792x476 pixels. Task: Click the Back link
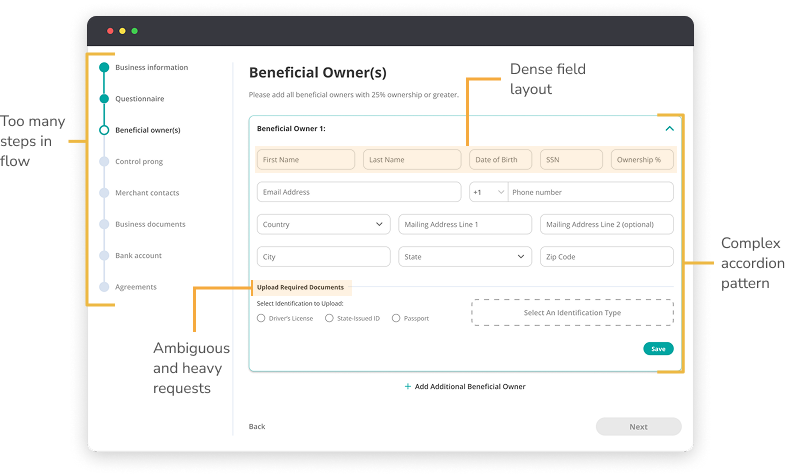[x=257, y=426]
